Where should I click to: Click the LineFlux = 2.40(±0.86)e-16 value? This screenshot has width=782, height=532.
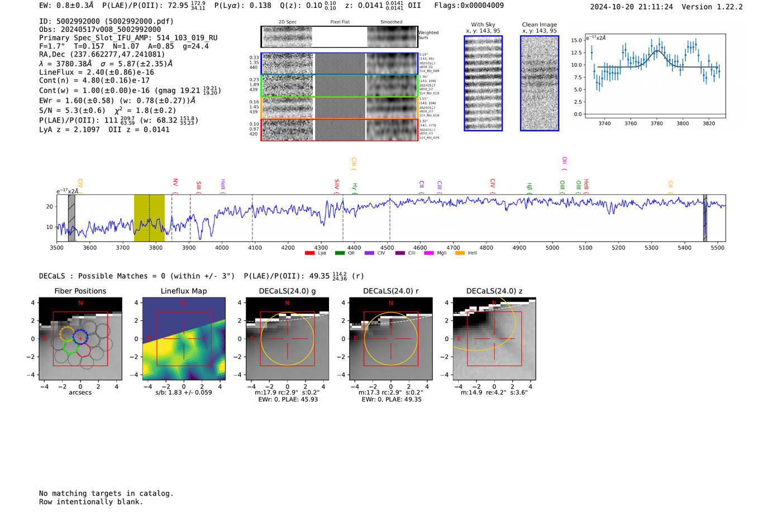click(x=97, y=73)
